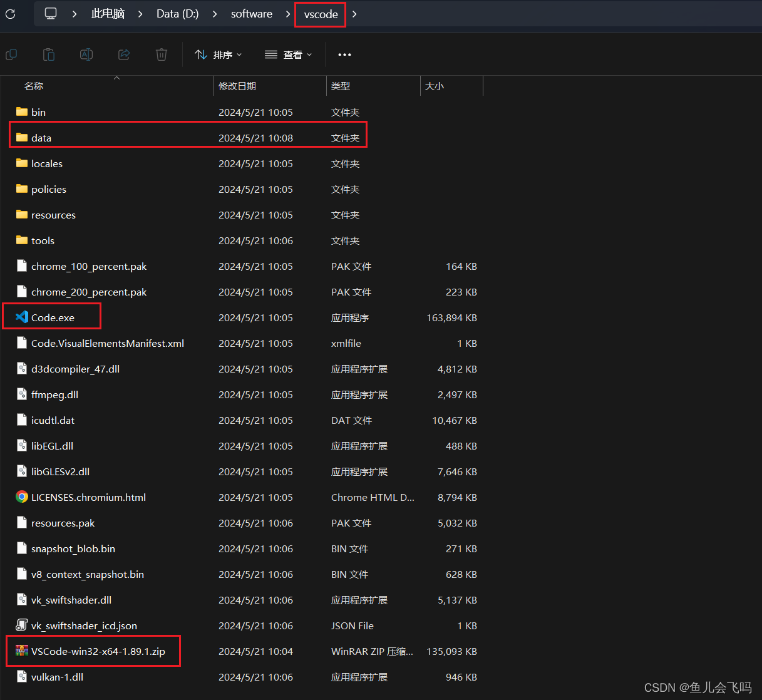
Task: Click the bin folder icon
Action: (22, 111)
